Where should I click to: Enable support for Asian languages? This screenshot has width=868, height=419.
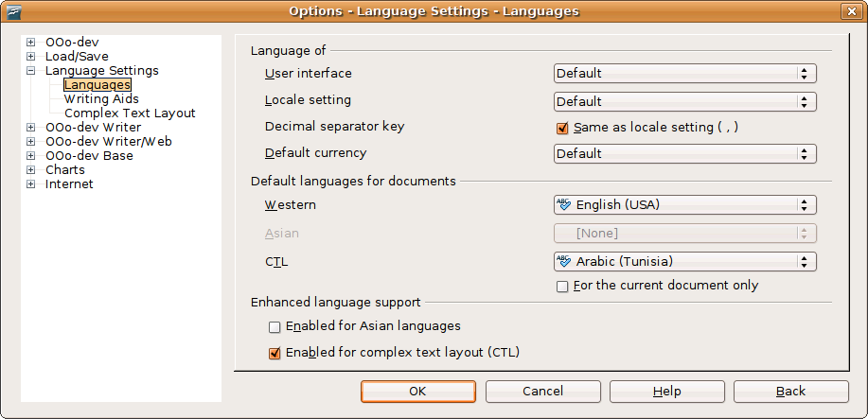click(275, 327)
